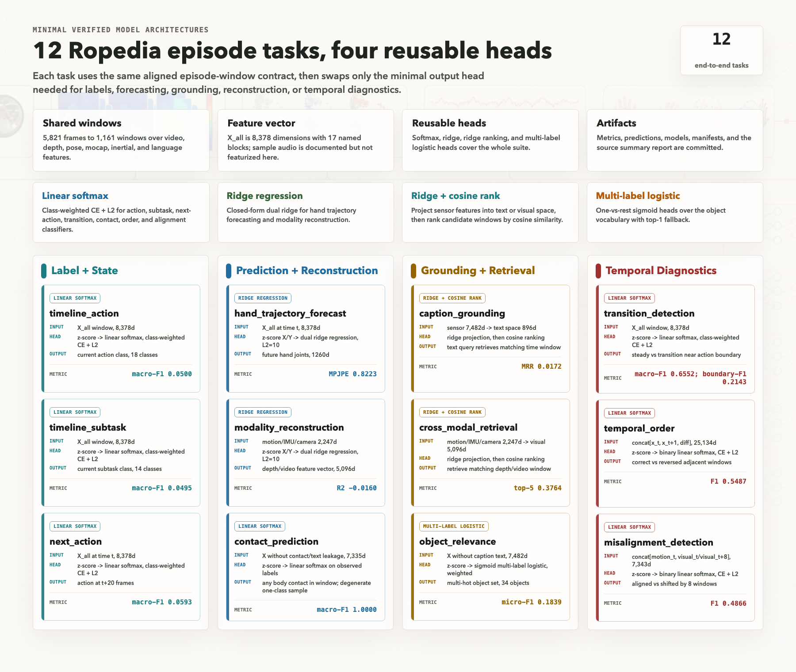Select the blue "Linear softmax" head title

75,196
